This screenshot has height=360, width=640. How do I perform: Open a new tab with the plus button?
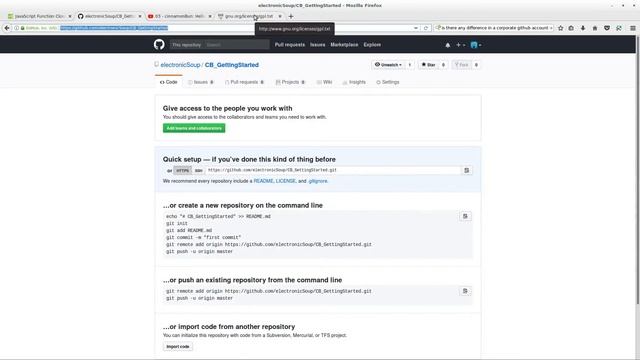click(291, 16)
